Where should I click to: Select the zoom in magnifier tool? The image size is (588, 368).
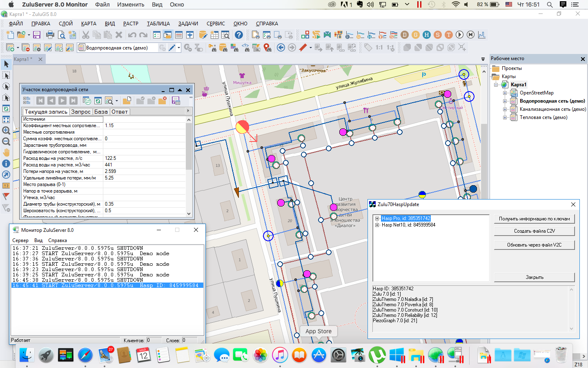click(6, 130)
